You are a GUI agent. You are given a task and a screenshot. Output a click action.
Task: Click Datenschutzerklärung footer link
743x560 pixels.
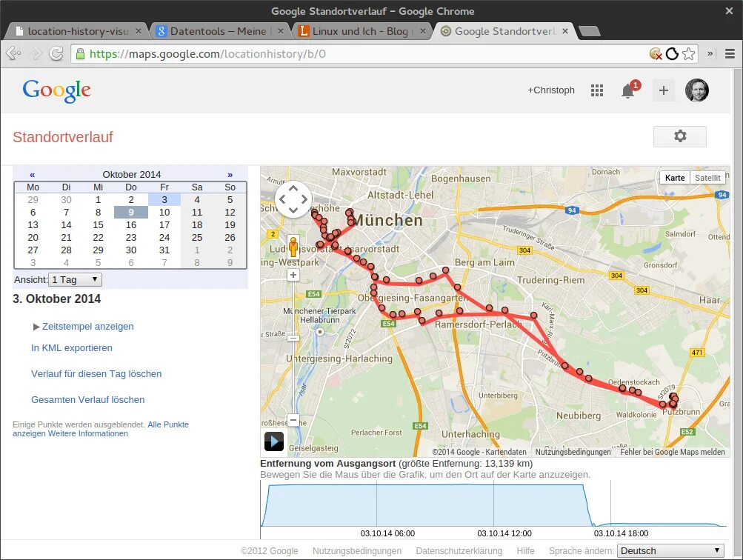coord(459,551)
